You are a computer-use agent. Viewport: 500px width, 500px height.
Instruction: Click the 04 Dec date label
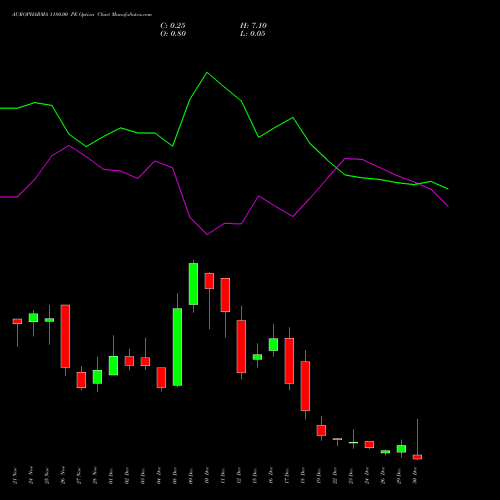coord(159,476)
